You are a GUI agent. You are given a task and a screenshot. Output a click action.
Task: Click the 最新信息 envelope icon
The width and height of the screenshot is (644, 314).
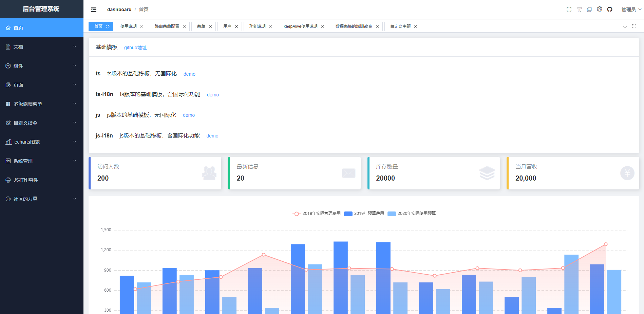(x=348, y=173)
